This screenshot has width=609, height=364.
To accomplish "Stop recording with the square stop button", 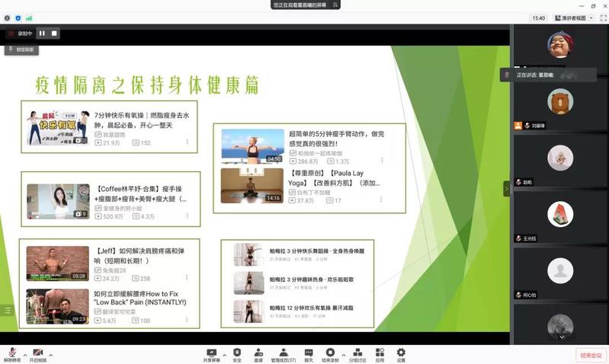I will 54,34.
